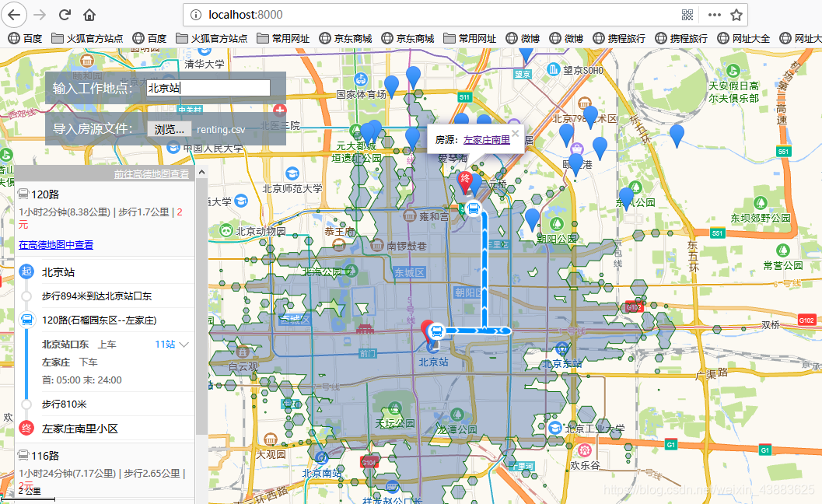Click red 终 destination marker on map
Image resolution: width=822 pixels, height=504 pixels.
[464, 183]
